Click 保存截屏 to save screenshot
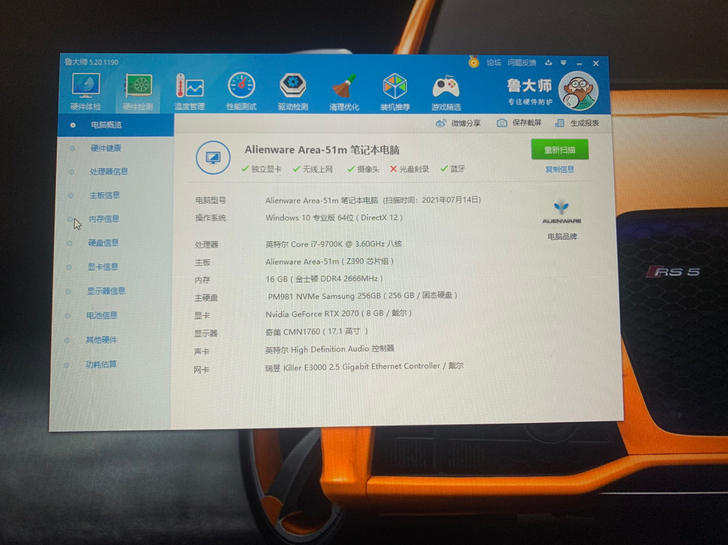728x545 pixels. click(520, 123)
